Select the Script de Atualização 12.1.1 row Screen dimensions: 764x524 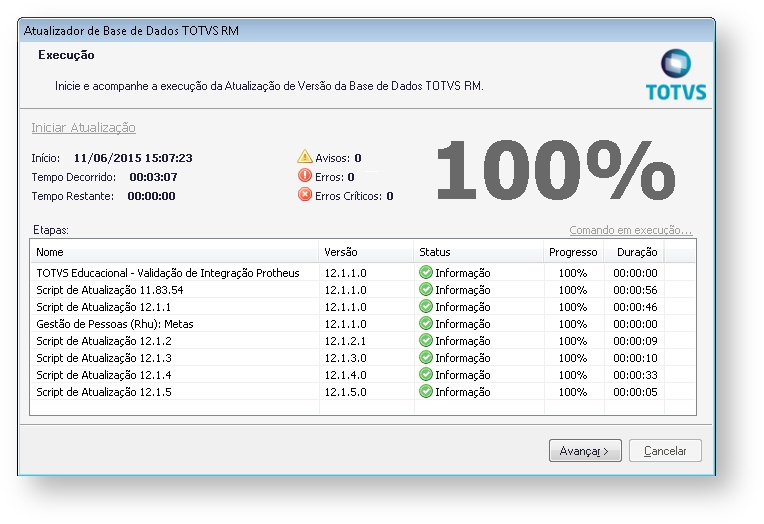click(363, 307)
